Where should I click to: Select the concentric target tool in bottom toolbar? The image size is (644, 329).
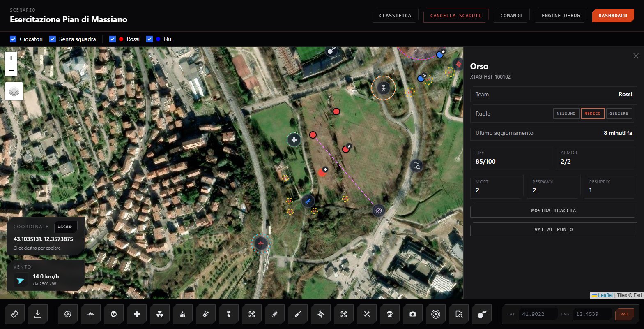(436, 314)
